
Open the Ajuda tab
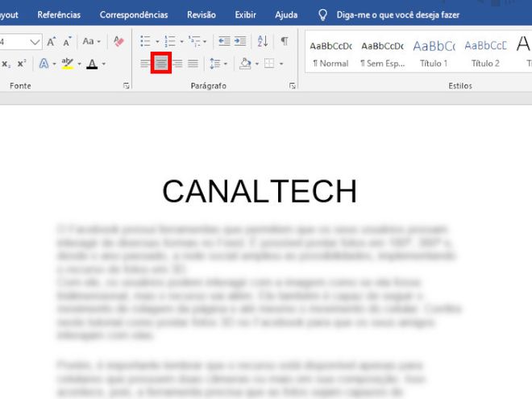[286, 15]
